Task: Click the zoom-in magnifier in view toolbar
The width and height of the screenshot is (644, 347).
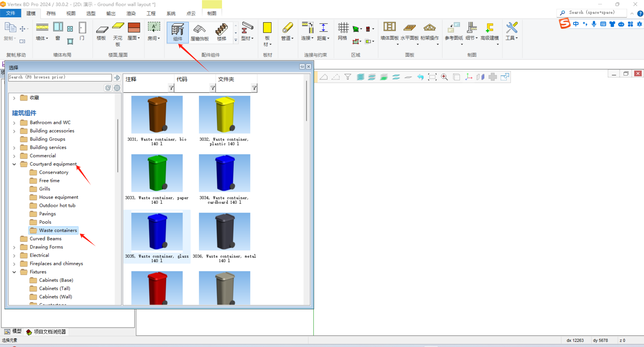Action: (x=444, y=77)
